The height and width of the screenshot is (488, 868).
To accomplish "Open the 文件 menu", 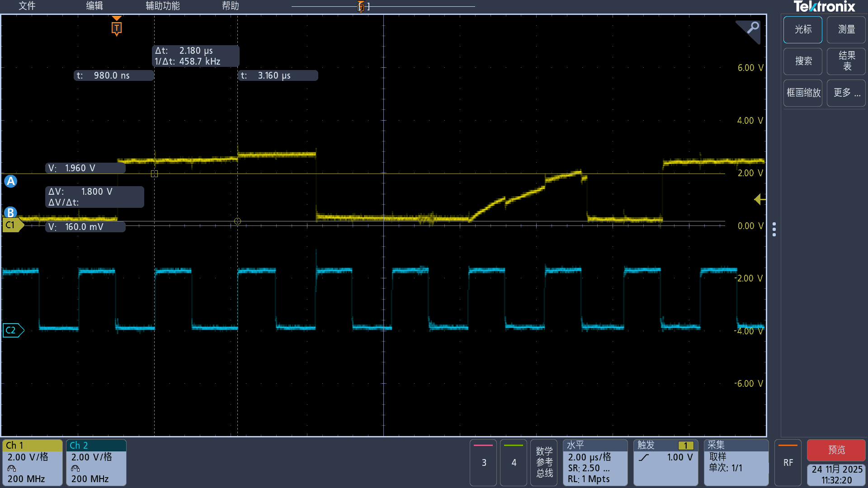I will [x=27, y=6].
